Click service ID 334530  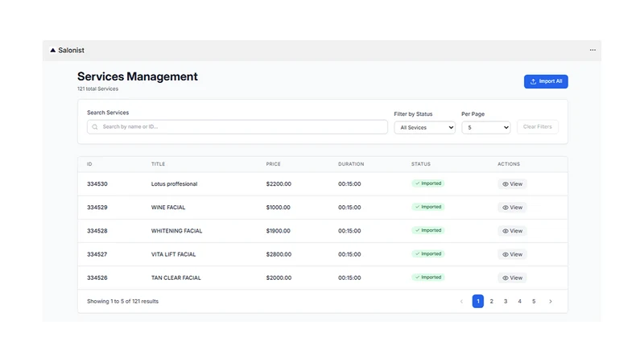[x=97, y=184]
